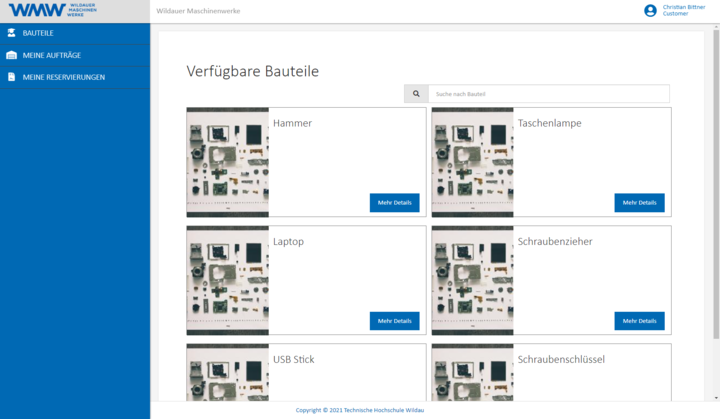Click the Bauteile sidebar icon

pyautogui.click(x=11, y=33)
